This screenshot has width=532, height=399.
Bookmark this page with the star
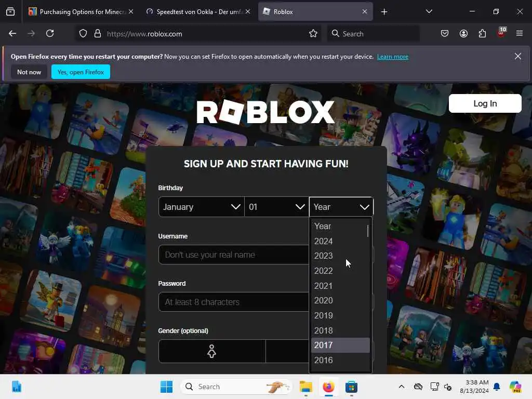click(x=313, y=34)
